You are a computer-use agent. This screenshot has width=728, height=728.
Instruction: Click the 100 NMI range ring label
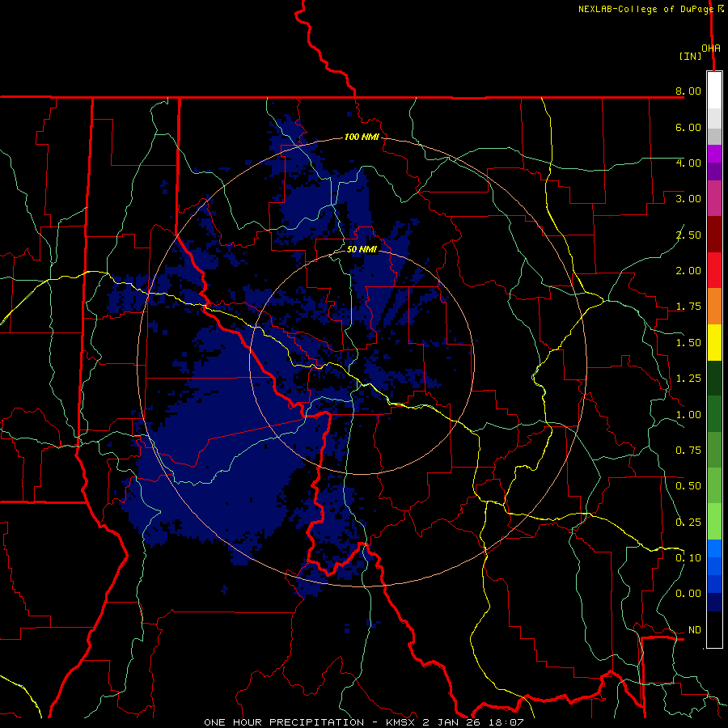tap(362, 137)
